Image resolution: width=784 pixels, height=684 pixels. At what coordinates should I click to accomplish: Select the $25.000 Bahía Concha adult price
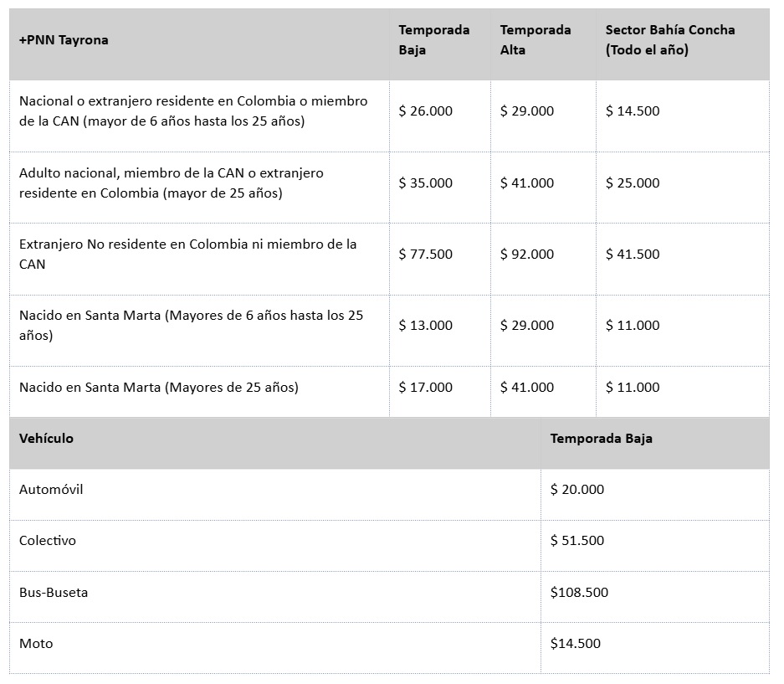point(633,183)
